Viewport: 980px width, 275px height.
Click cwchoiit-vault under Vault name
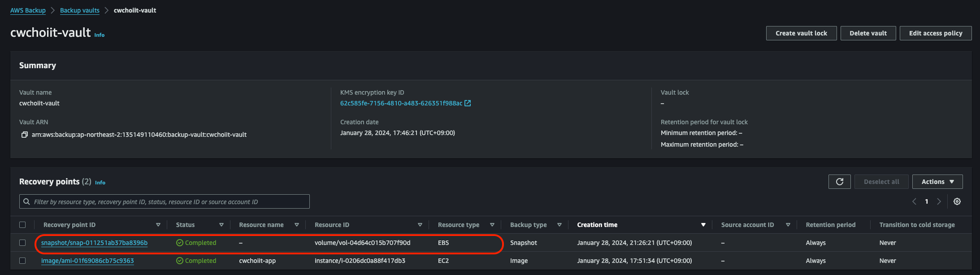39,103
